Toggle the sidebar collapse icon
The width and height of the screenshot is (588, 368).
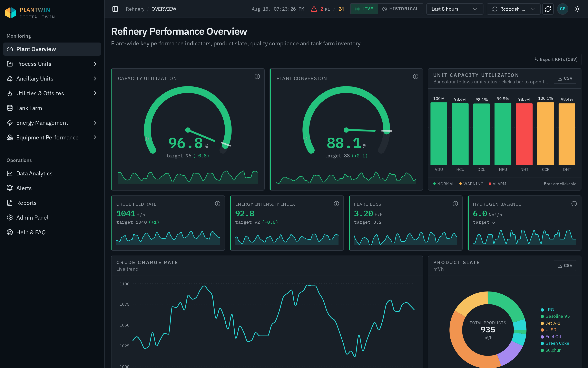click(x=115, y=9)
